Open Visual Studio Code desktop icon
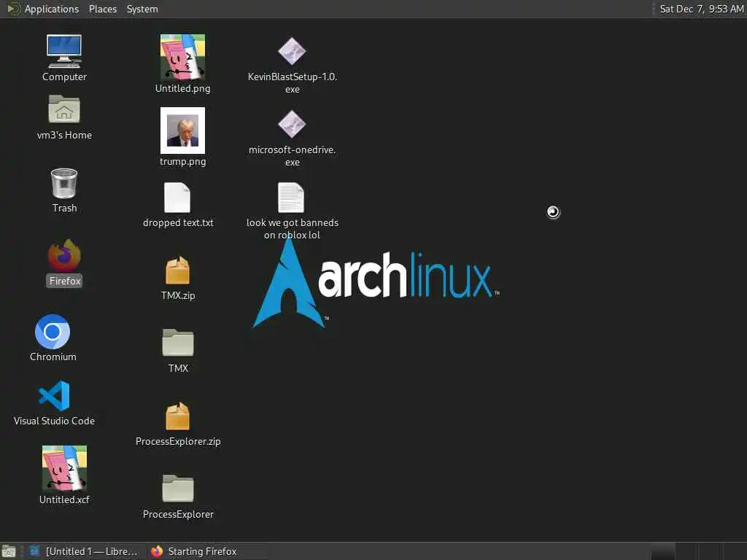The height and width of the screenshot is (560, 747). (54, 396)
